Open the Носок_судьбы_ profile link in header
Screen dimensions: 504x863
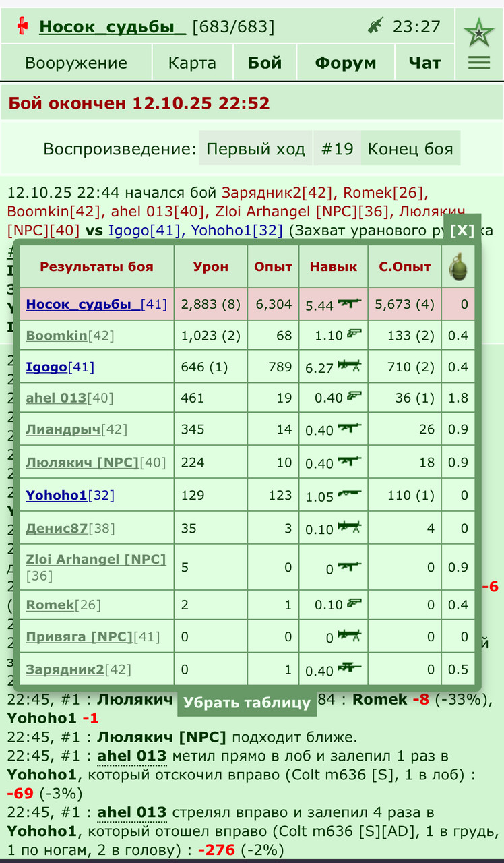(x=113, y=26)
